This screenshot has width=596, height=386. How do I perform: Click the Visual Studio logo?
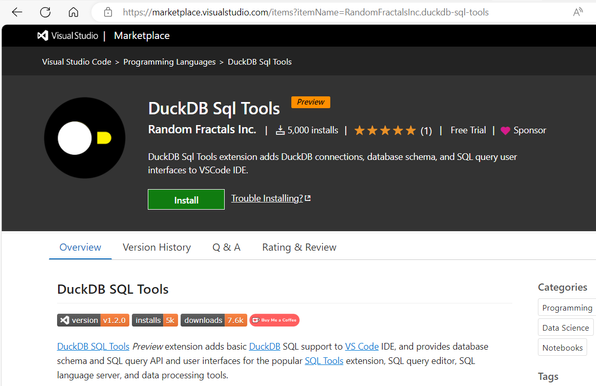pyautogui.click(x=68, y=36)
